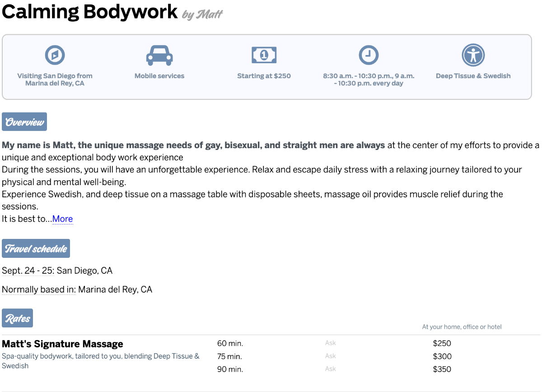Expand overview text with More link
This screenshot has width=542, height=392.
[x=62, y=219]
